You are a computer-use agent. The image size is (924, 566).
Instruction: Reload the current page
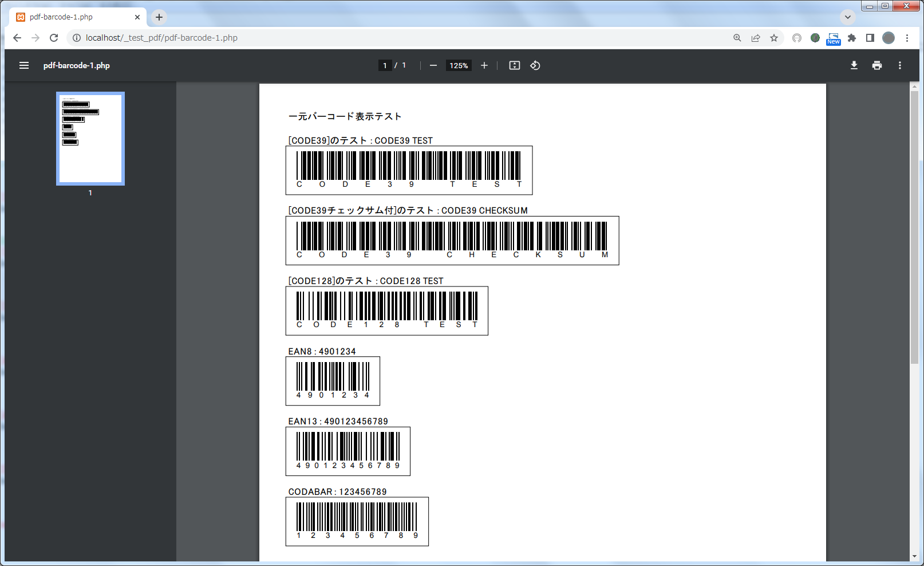[x=54, y=38]
